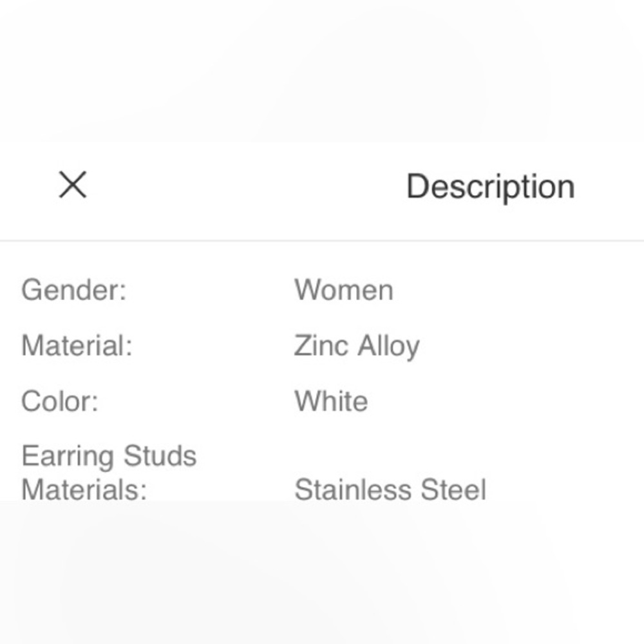Viewport: 644px width, 644px height.
Task: Close the Description panel with the X icon
Action: [x=73, y=185]
